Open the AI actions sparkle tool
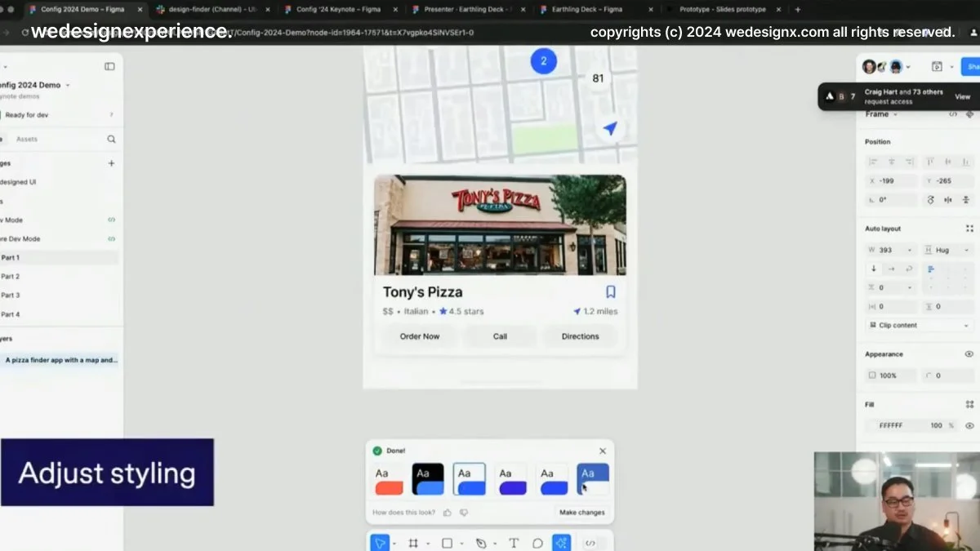Screen dimensions: 980x551 coord(561,543)
